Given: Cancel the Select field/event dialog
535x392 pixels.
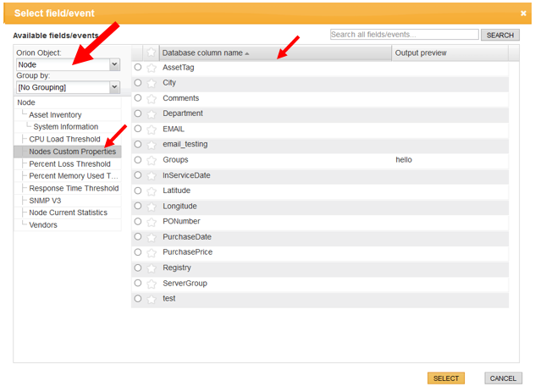Looking at the screenshot, I should coord(503,378).
